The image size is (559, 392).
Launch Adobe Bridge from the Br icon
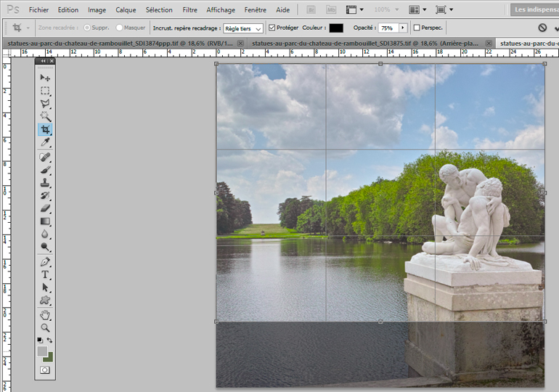[311, 9]
